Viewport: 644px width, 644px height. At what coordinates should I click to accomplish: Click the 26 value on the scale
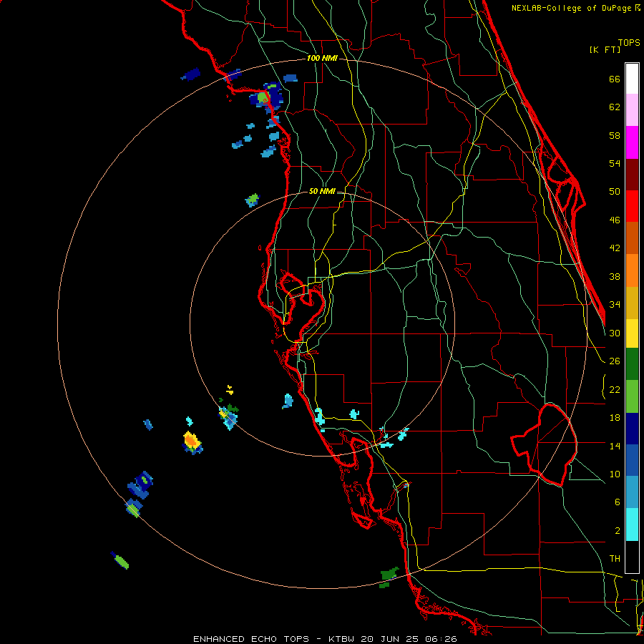pyautogui.click(x=614, y=361)
